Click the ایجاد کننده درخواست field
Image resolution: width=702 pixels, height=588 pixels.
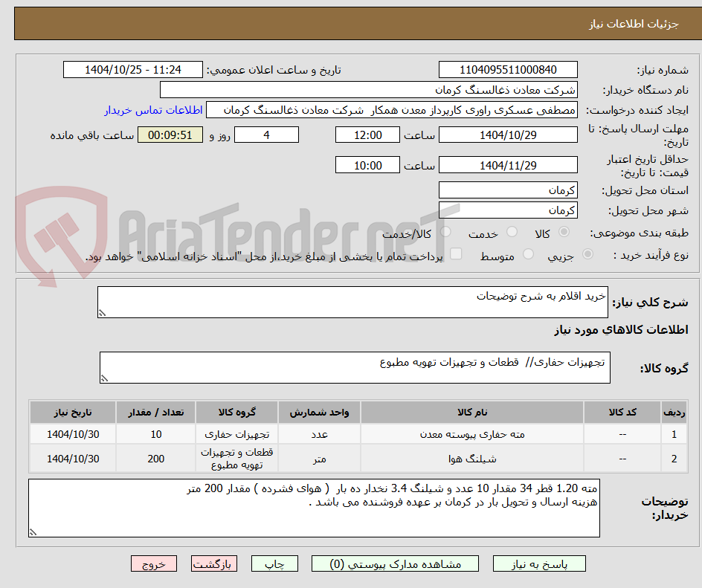pos(392,110)
